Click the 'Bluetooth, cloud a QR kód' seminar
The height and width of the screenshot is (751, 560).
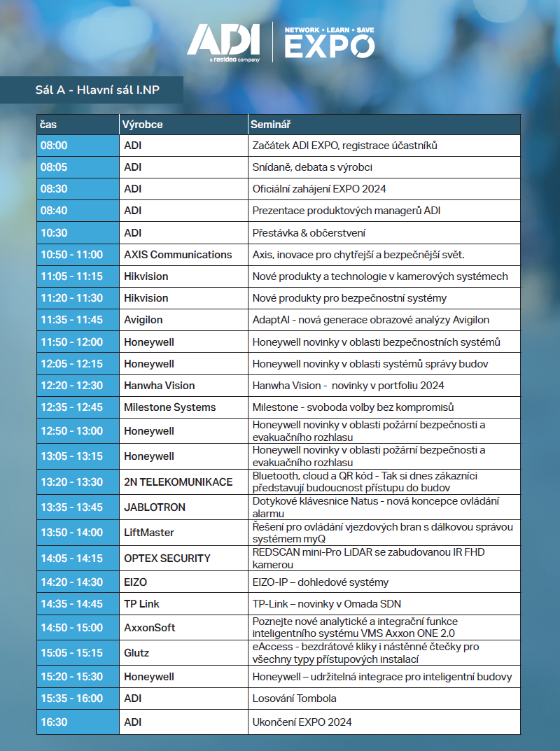click(x=384, y=482)
